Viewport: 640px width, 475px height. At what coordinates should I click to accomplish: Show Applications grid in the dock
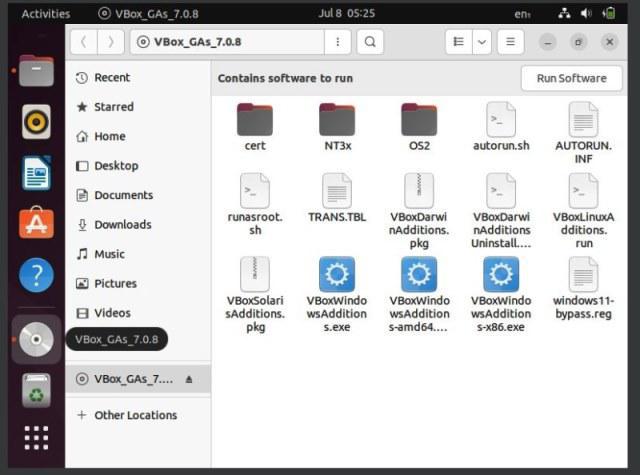[36, 438]
